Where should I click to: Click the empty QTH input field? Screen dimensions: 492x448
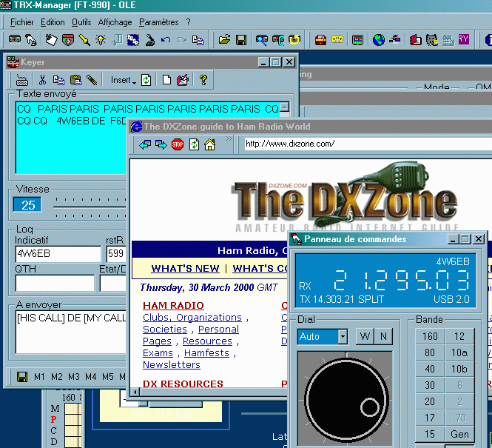55,284
